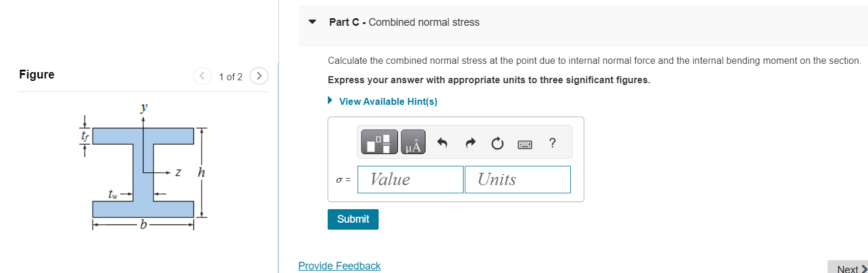Collapse the Part C section triangle
This screenshot has height=273, width=868.
(x=312, y=22)
